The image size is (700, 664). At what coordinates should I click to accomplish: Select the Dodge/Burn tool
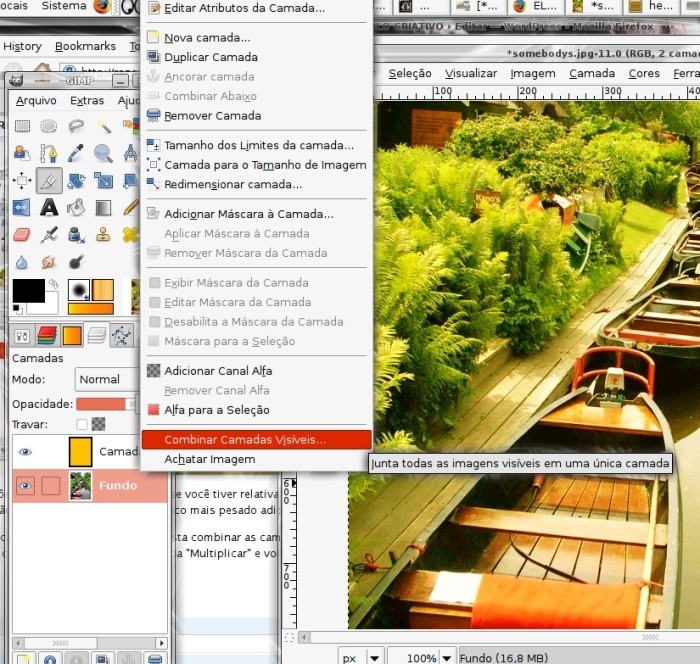[x=76, y=262]
